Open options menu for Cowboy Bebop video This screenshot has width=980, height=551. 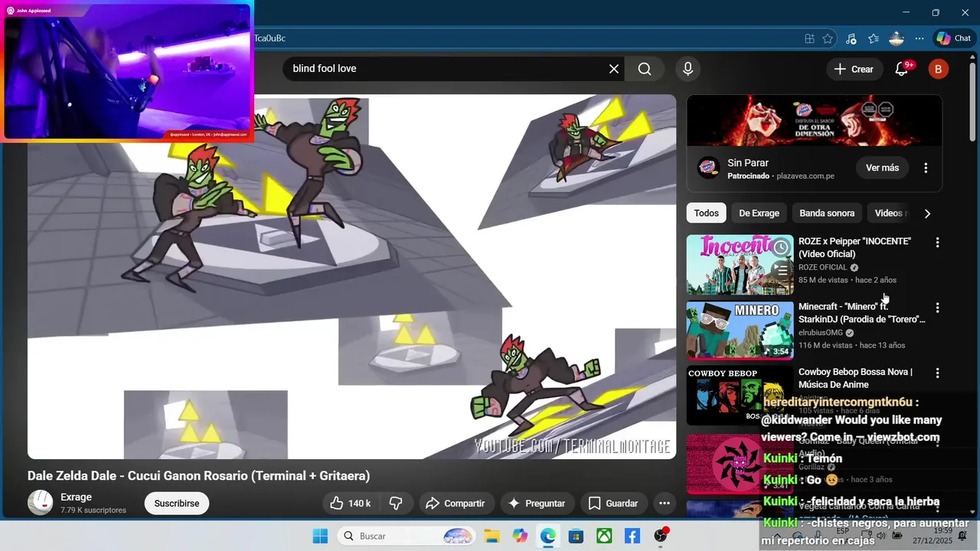937,373
